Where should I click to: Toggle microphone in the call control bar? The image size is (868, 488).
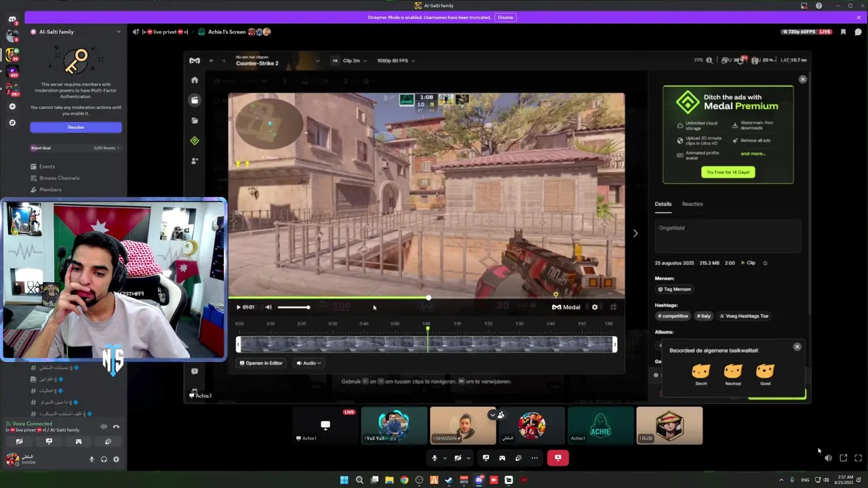pos(435,458)
